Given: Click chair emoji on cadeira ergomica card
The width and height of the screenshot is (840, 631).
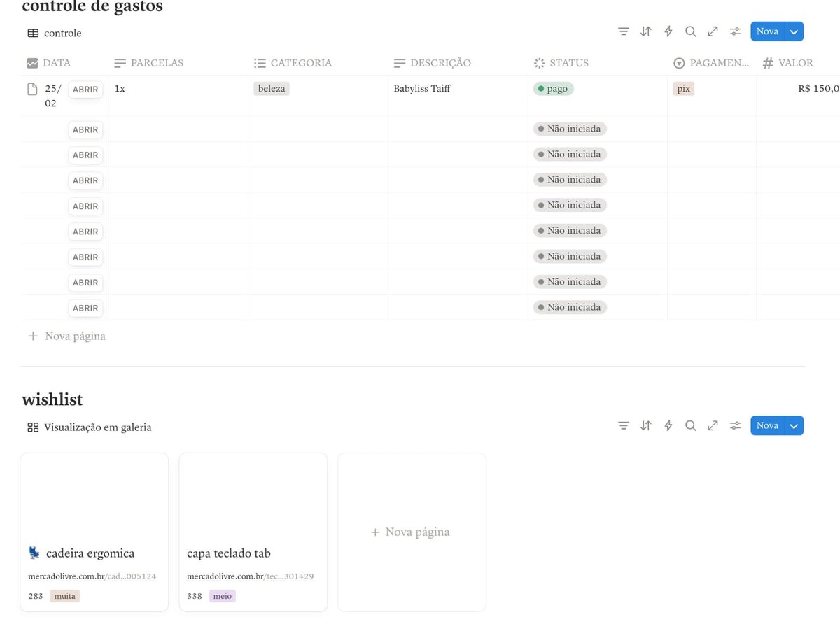Looking at the screenshot, I should [34, 553].
